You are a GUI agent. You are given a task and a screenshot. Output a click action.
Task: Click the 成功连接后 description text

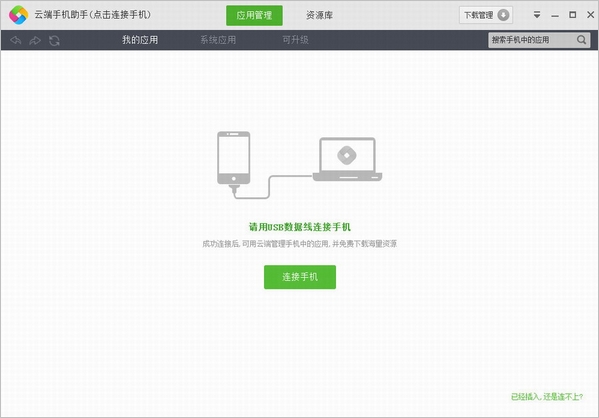(300, 244)
